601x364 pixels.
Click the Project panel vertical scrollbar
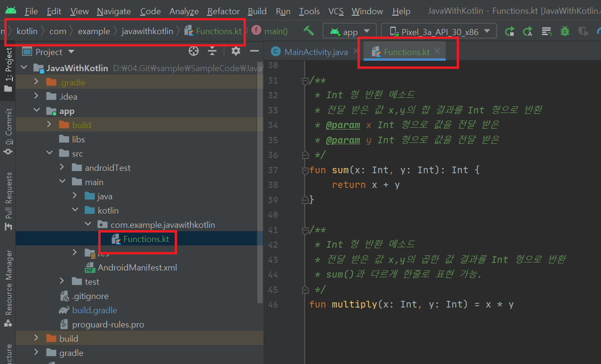(x=260, y=183)
